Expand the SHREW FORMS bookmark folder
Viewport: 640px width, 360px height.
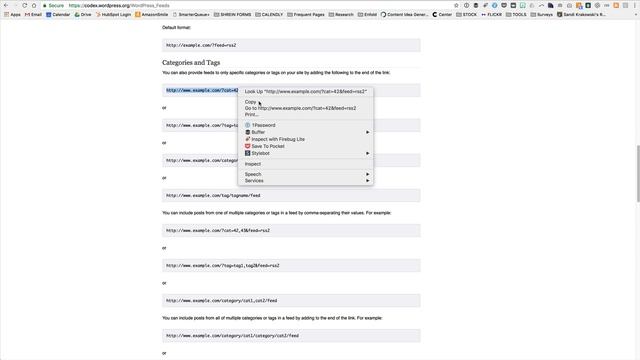[x=232, y=14]
